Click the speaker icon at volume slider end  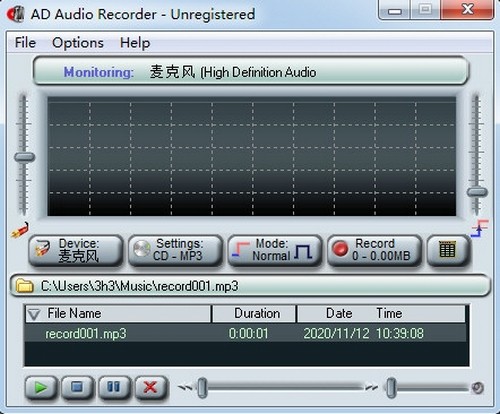(478, 388)
